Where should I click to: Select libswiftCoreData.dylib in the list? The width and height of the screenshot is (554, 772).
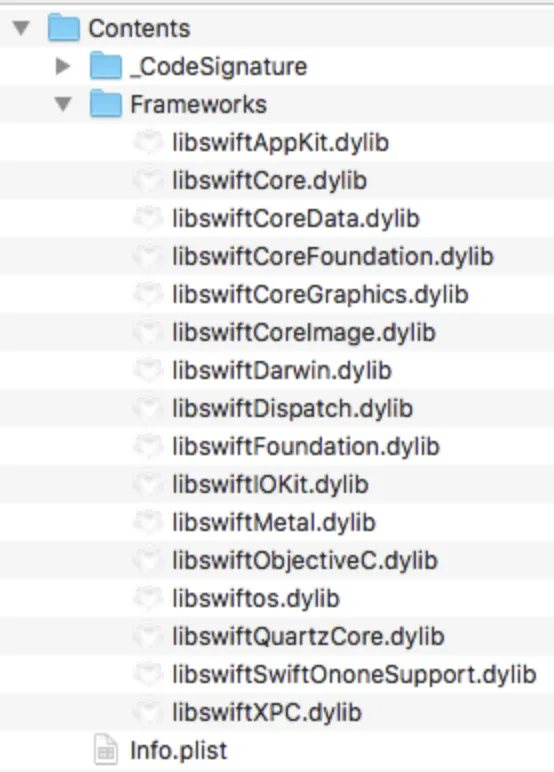[x=296, y=218]
